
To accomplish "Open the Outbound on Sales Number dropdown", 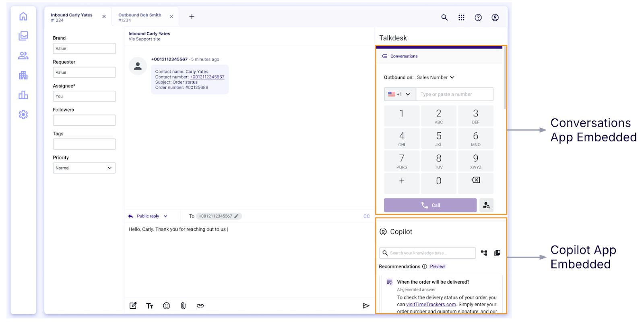I will pyautogui.click(x=436, y=77).
